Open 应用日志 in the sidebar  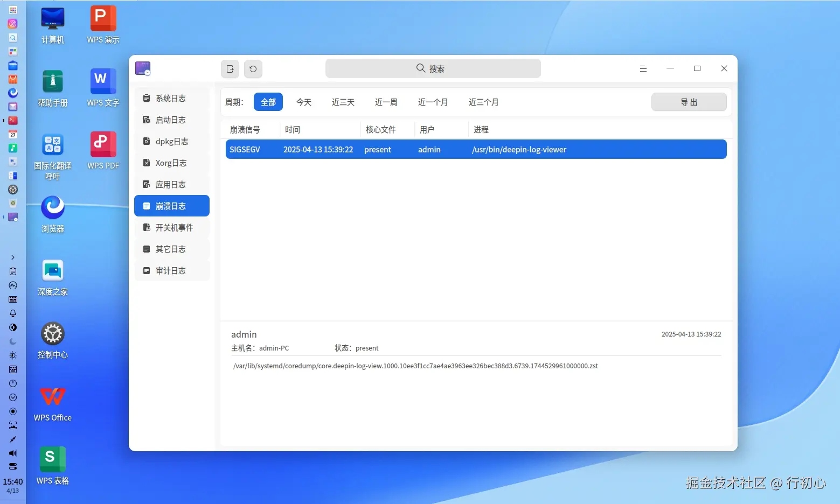[172, 185]
